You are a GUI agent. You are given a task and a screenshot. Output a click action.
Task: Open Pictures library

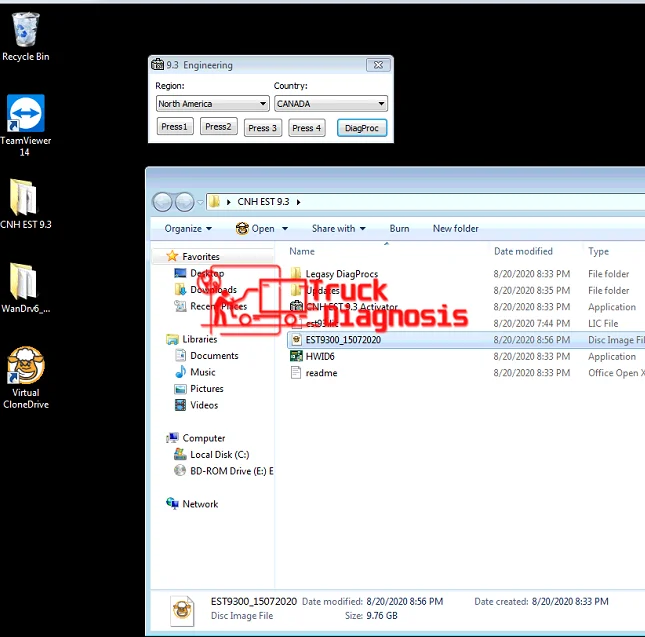[206, 389]
